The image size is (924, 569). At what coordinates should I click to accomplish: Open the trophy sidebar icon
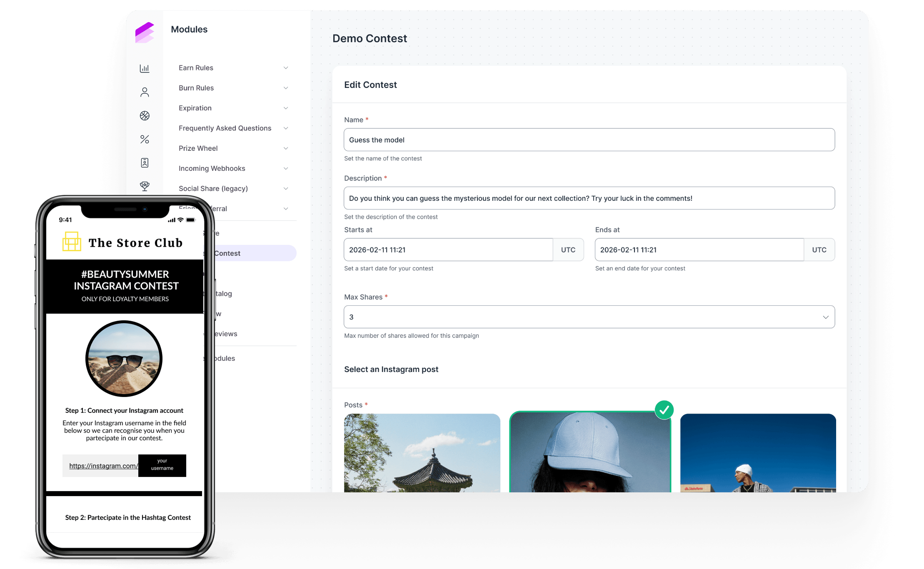pyautogui.click(x=145, y=186)
